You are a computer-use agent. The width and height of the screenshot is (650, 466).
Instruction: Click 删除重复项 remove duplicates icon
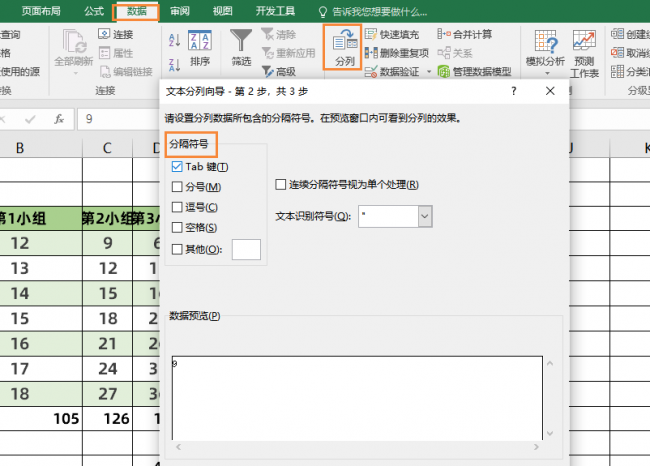(x=371, y=53)
